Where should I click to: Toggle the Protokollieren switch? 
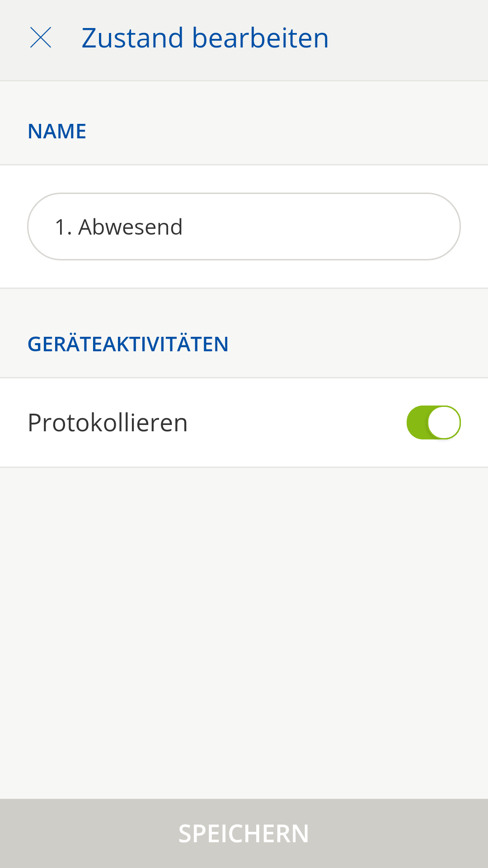pyautogui.click(x=433, y=423)
